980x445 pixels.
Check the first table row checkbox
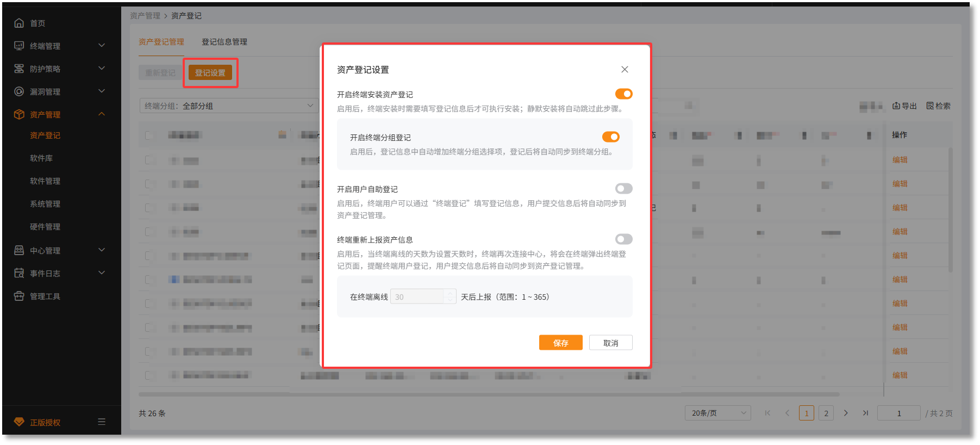149,160
